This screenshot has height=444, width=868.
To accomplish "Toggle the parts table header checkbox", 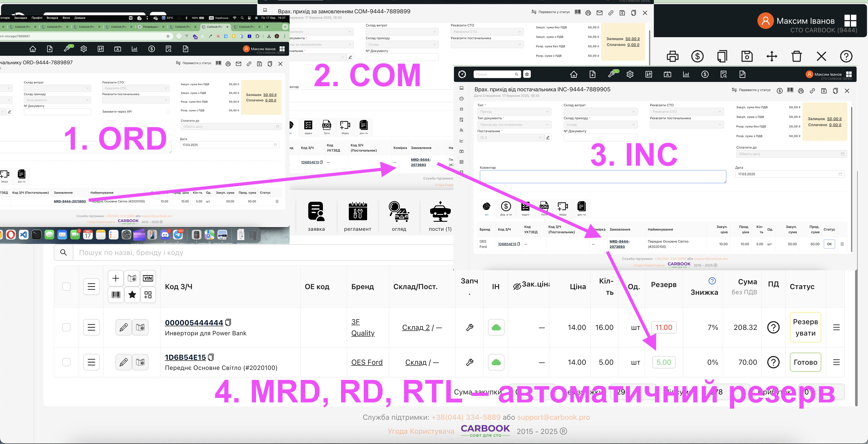I will (x=66, y=287).
